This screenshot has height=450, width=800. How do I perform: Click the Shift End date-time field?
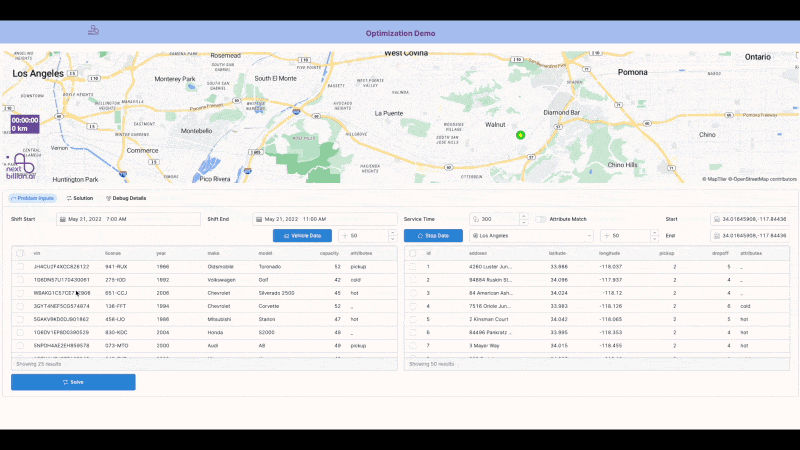(324, 219)
